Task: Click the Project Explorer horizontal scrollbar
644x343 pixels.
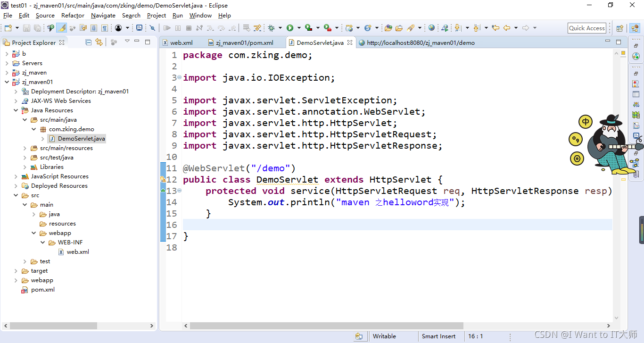Action: (x=53, y=326)
